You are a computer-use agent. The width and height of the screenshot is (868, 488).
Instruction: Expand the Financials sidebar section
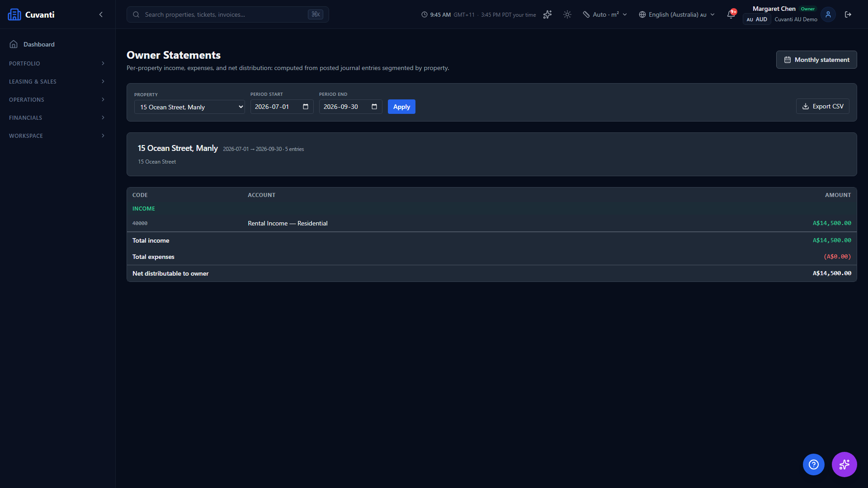[57, 117]
